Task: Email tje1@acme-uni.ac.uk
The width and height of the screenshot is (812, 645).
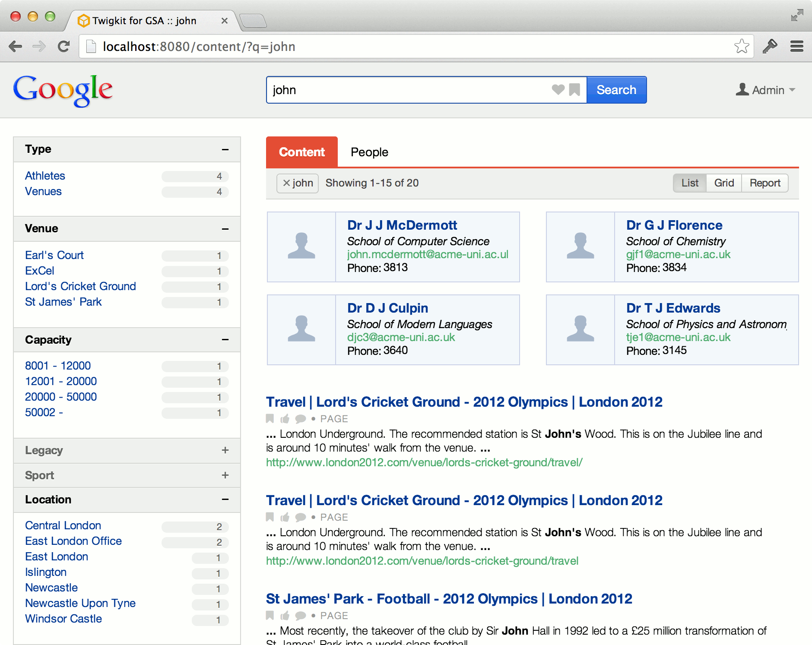Action: tap(678, 337)
